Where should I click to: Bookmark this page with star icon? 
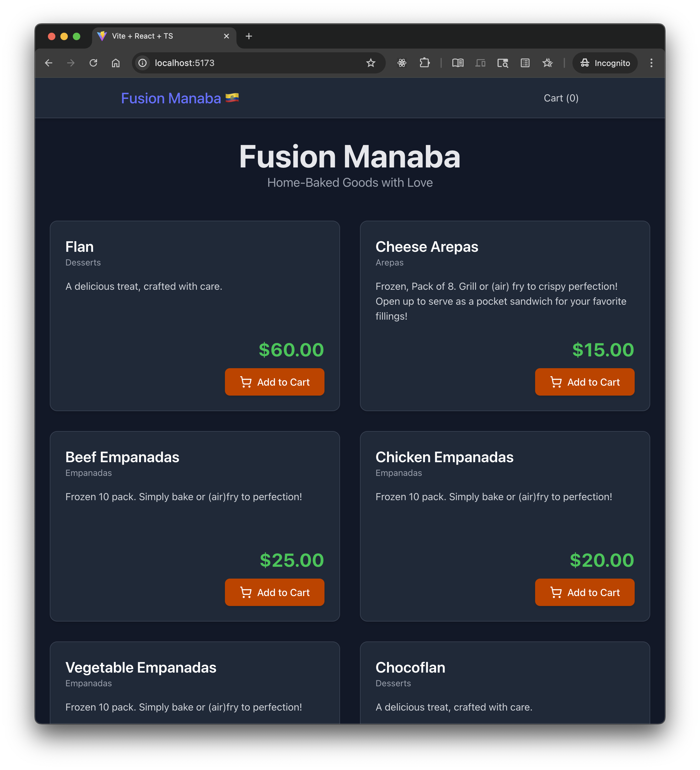click(x=371, y=63)
